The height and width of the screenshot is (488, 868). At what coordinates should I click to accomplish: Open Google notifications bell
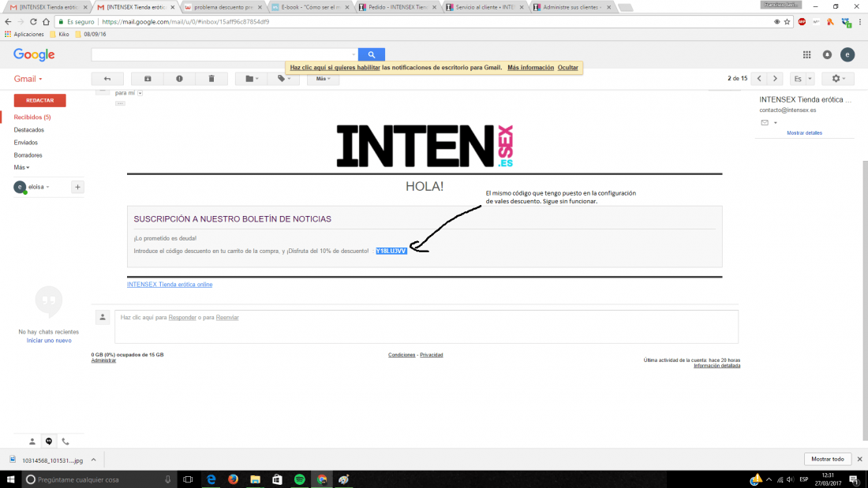tap(827, 54)
